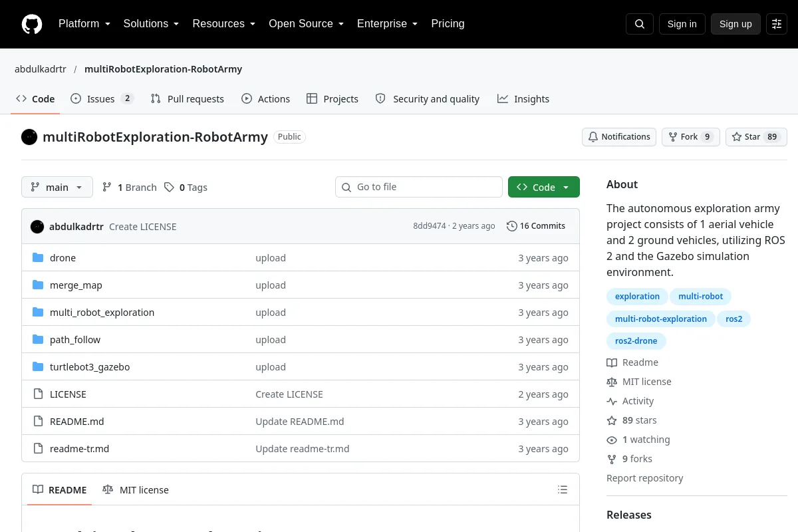Viewport: 798px width, 532px height.
Task: Open the abdulkadrtr owner link in breadcrumb
Action: pyautogui.click(x=41, y=69)
